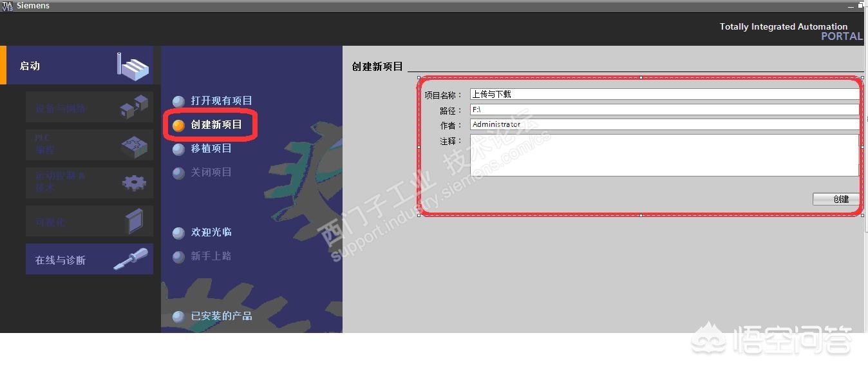The width and height of the screenshot is (868, 371).
Task: Open the 可视化 book icon
Action: point(133,220)
